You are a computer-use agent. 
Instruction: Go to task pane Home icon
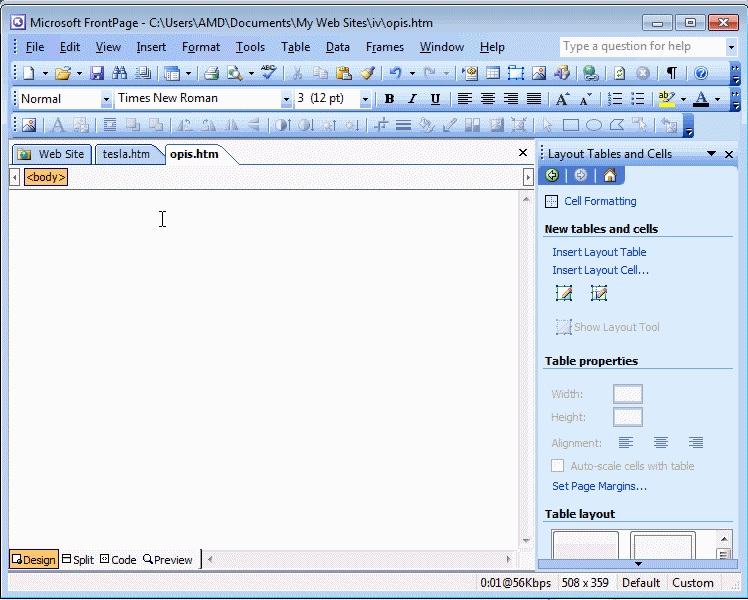[609, 176]
